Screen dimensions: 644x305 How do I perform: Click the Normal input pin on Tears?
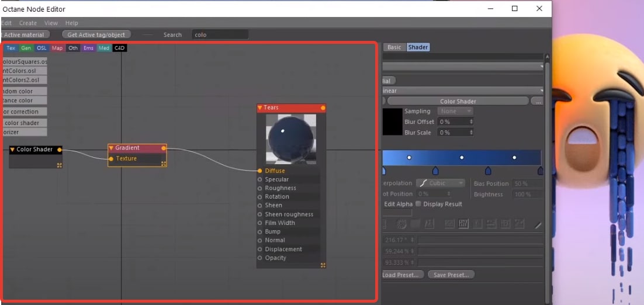pos(259,240)
